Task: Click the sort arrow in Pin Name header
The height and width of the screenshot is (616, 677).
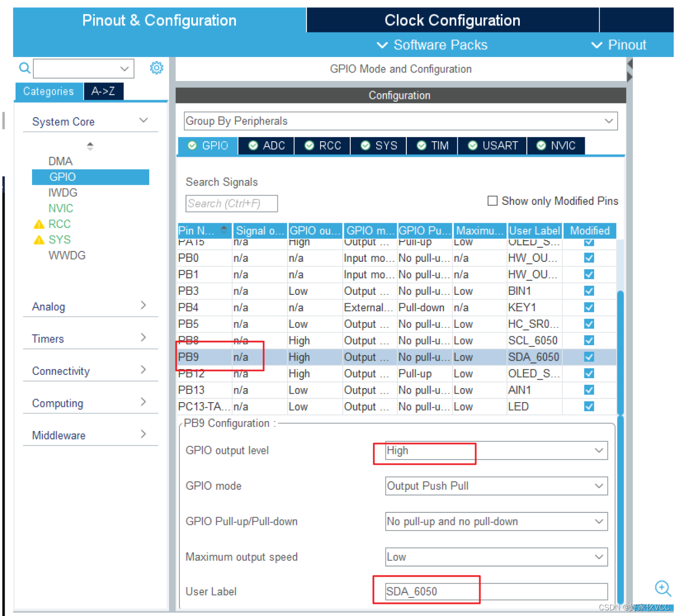Action: point(224,230)
